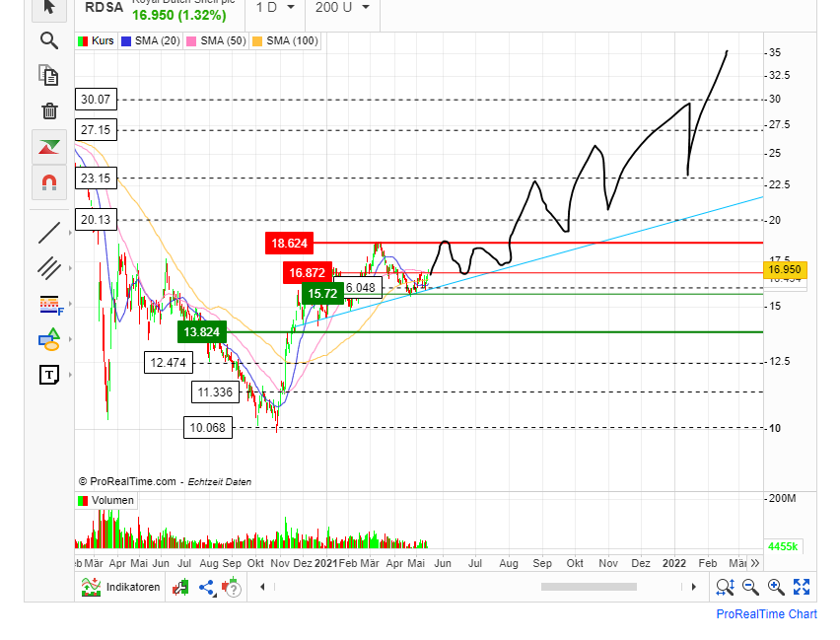Click the zoom out magnifier icon
840x640 pixels.
(750, 588)
